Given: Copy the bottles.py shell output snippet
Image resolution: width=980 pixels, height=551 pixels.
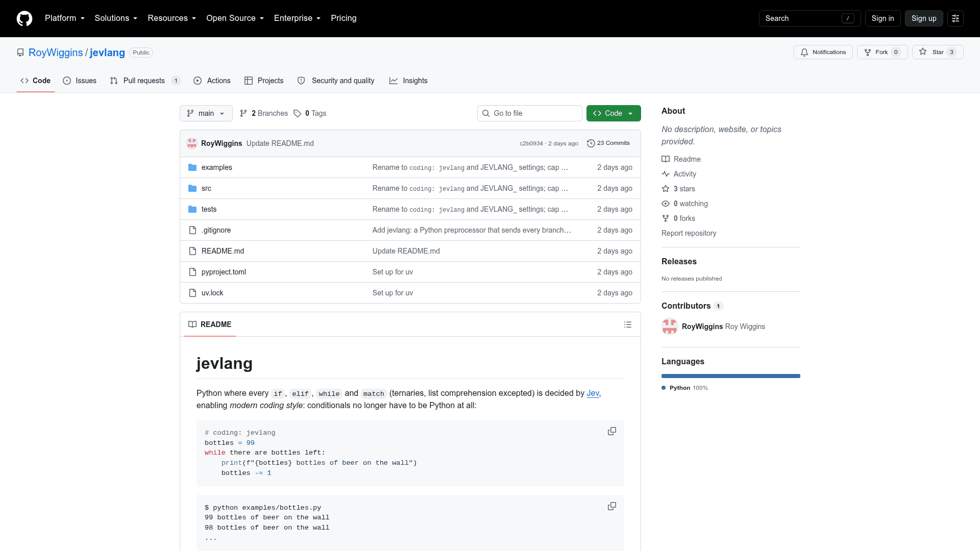Looking at the screenshot, I should point(612,507).
